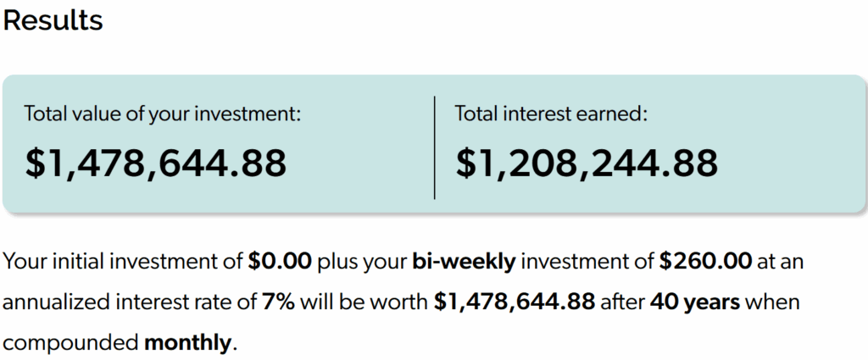Screen dimensions: 868x360
Task: Select the large $1,208,244.88 interest figure
Action: tap(587, 163)
